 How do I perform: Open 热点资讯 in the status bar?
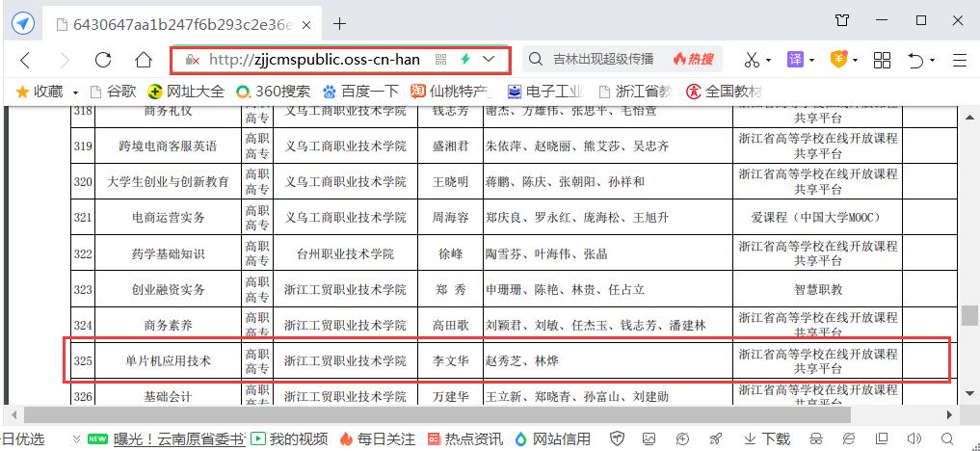pos(464,438)
